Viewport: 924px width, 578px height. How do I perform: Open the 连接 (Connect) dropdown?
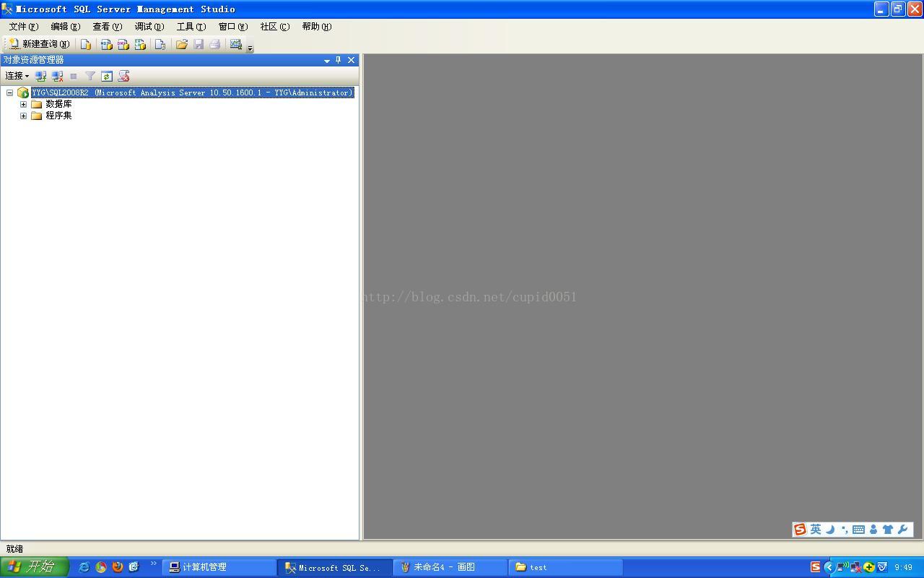[x=17, y=76]
